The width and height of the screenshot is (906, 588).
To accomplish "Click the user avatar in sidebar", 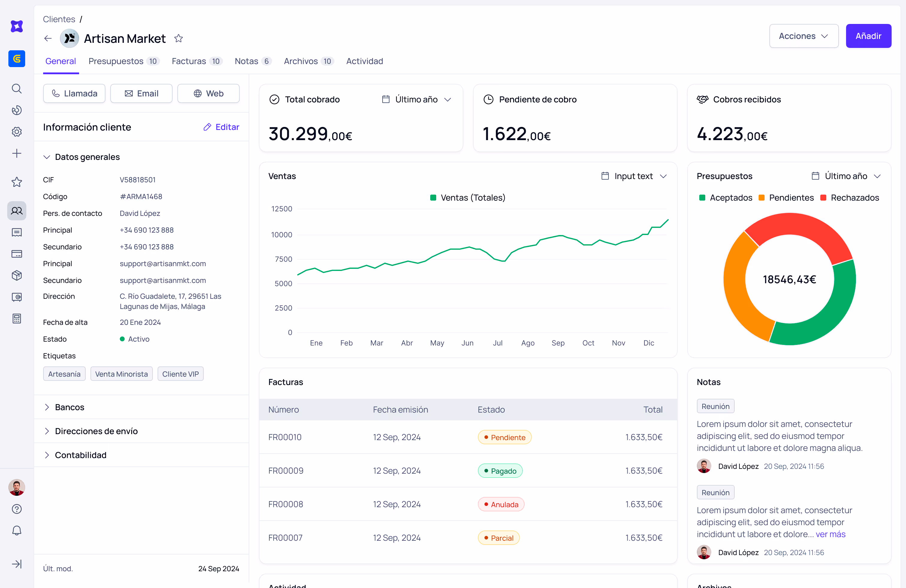I will [17, 488].
